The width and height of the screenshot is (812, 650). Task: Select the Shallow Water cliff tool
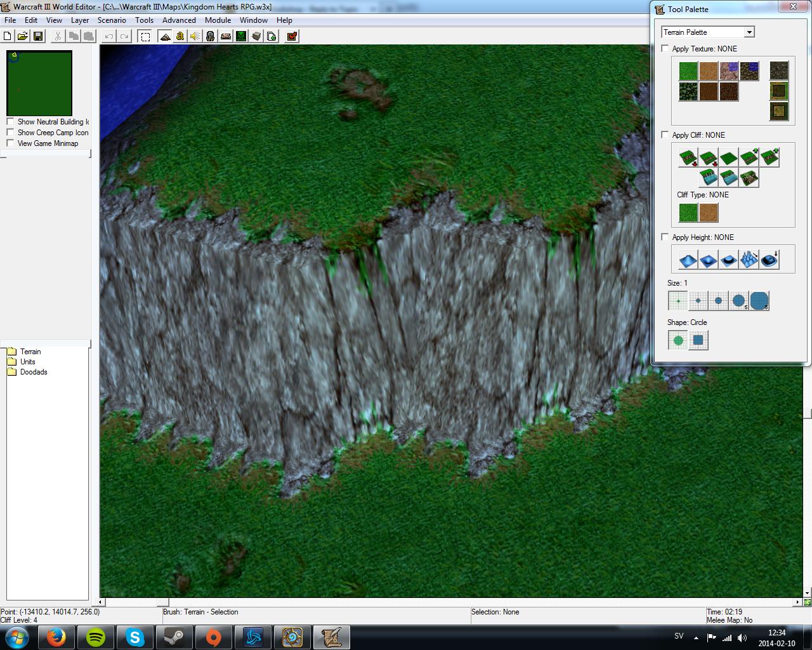729,178
